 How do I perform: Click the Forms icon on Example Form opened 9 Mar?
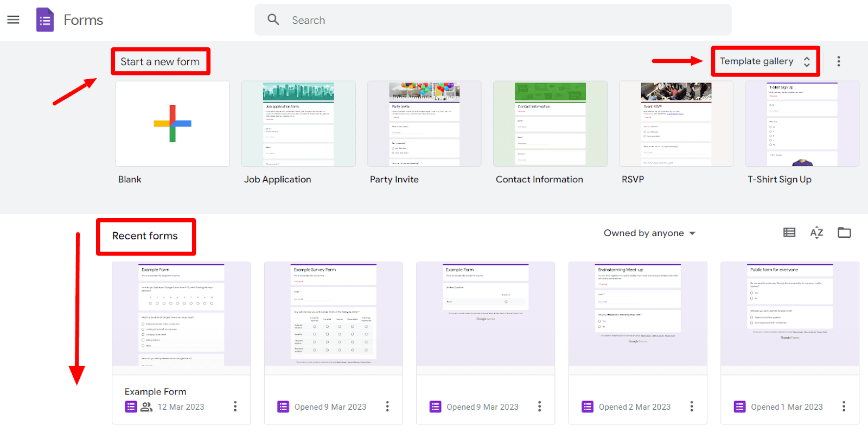click(435, 406)
